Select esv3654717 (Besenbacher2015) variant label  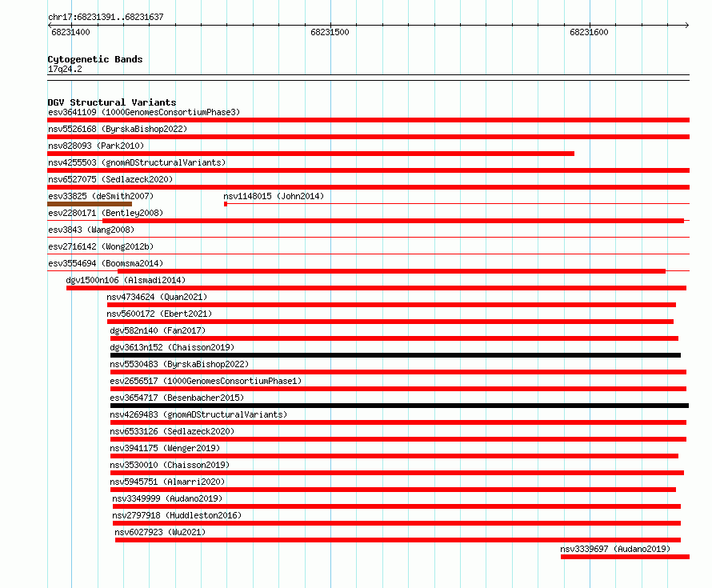[x=177, y=398]
